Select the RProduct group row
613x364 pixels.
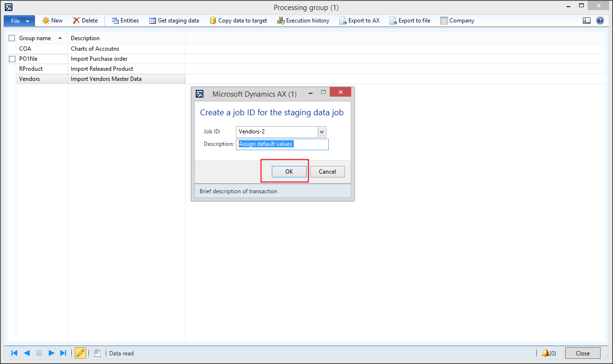click(x=42, y=69)
